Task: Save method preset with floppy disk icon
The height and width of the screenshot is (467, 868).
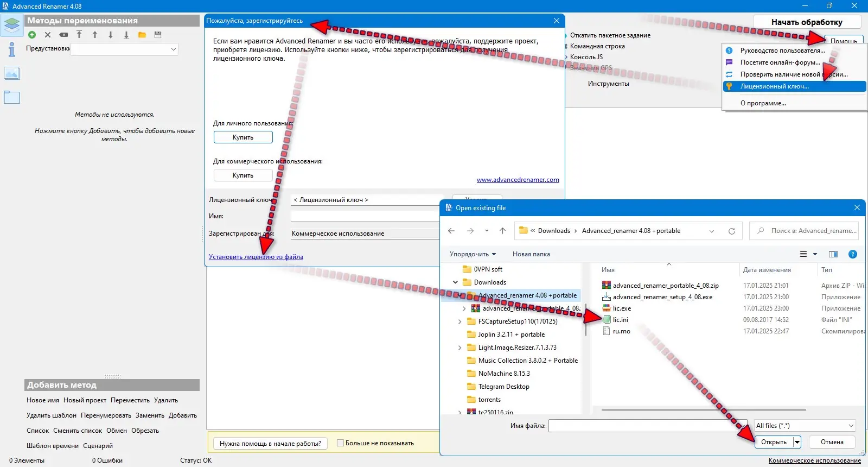Action: point(158,35)
